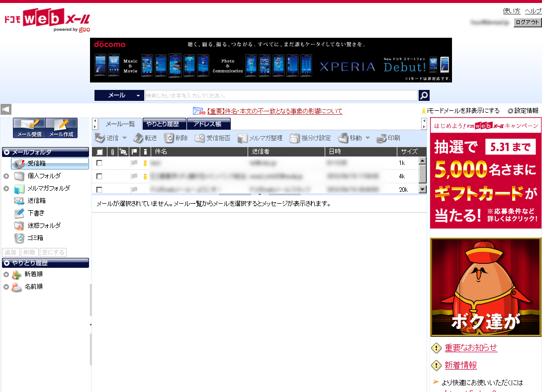Open the Move (移動) dropdown arrow
This screenshot has height=392, width=542.
pos(367,138)
